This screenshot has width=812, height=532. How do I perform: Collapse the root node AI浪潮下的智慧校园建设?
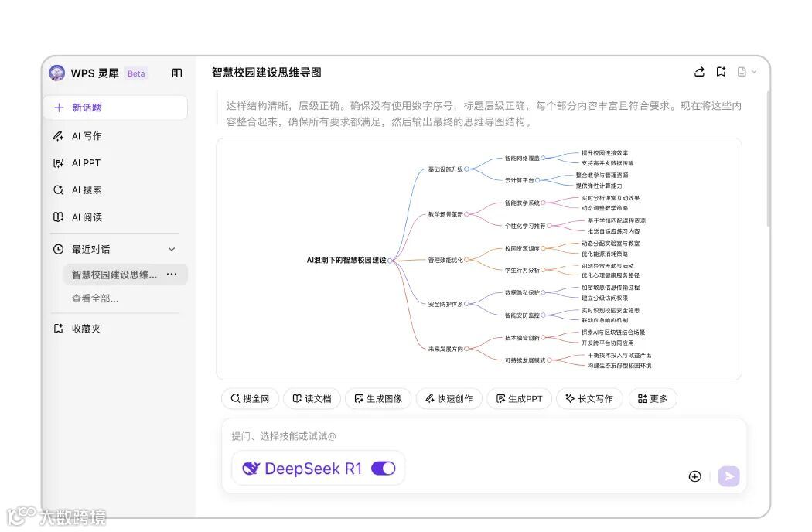(x=390, y=261)
